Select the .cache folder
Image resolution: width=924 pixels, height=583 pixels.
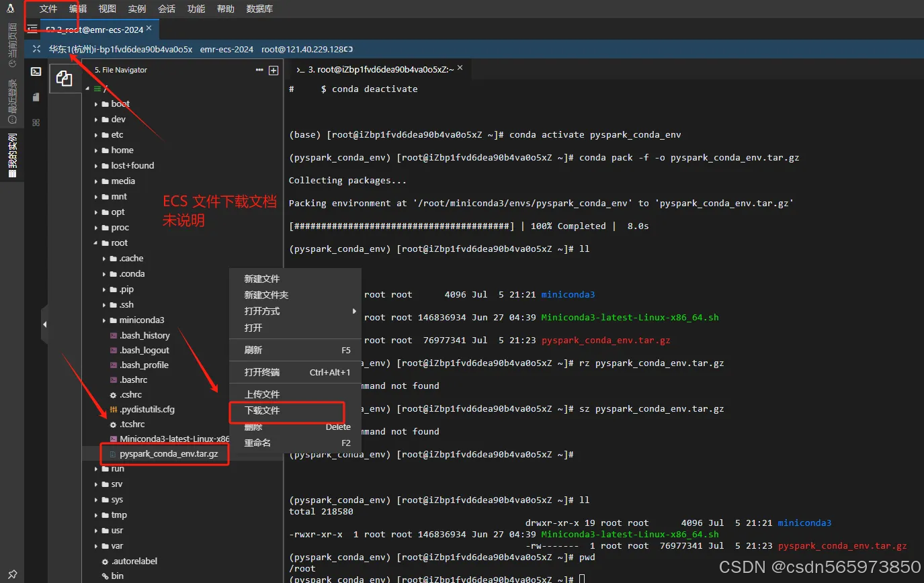click(131, 259)
